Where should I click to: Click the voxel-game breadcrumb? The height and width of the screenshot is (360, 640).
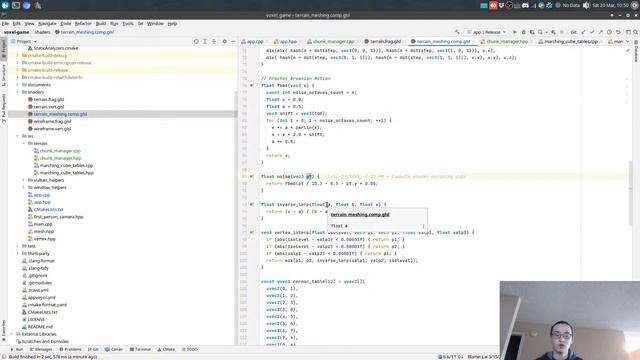(16, 32)
